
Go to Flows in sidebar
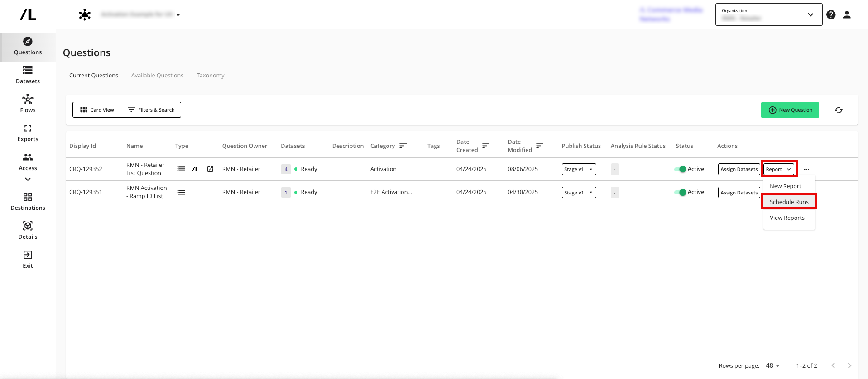coord(28,104)
